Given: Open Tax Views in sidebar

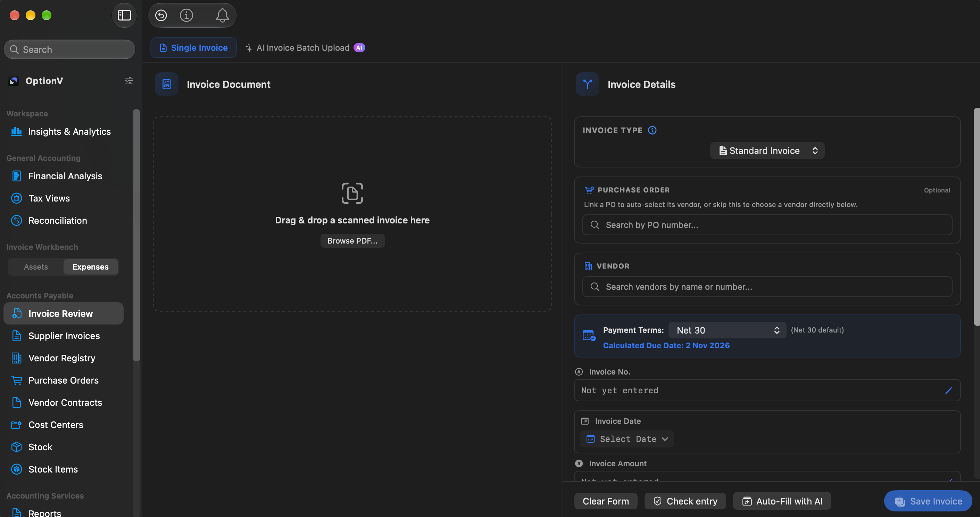Looking at the screenshot, I should (x=64, y=198).
